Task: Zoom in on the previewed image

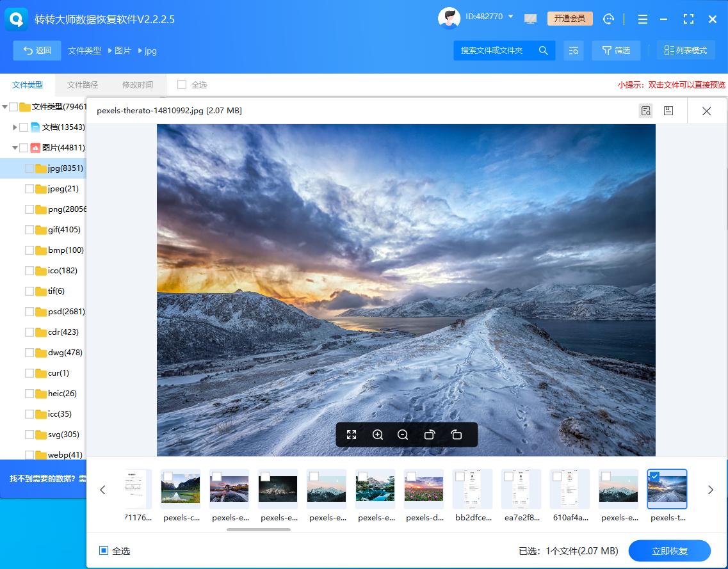Action: pyautogui.click(x=377, y=435)
